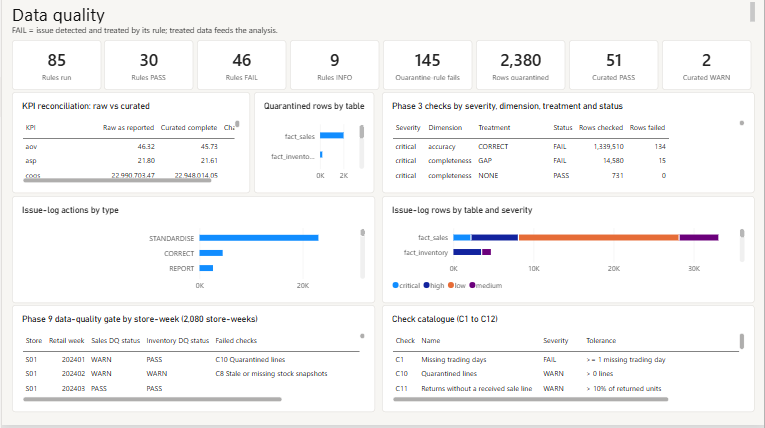Sort KPI reconciliation by the KPI column header

click(x=30, y=128)
